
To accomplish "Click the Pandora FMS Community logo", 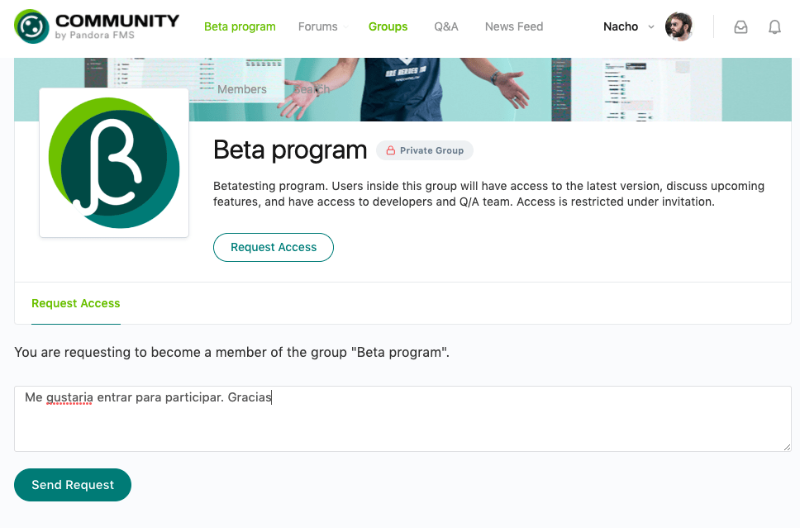I will 97,26.
